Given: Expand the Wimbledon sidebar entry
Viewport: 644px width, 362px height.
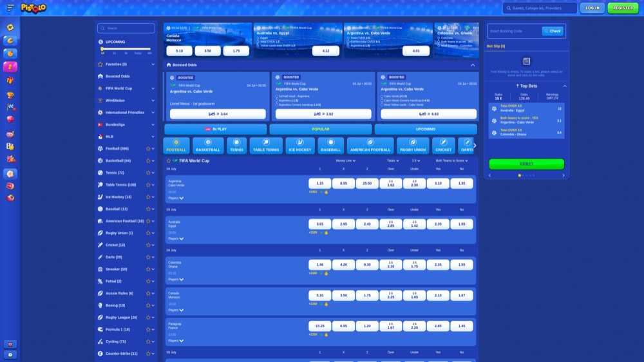Looking at the screenshot, I should (x=153, y=100).
